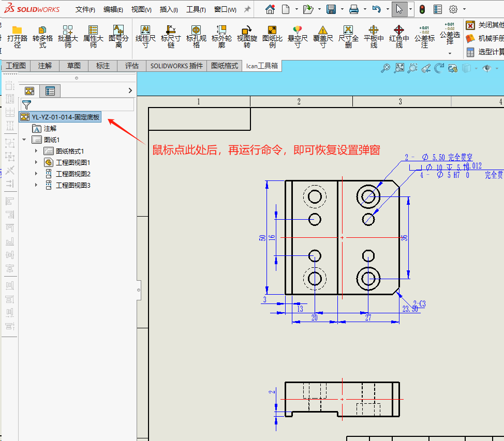The height and width of the screenshot is (441, 504).
Task: Select the 标孔规格 hole callout tool
Action: point(196,31)
